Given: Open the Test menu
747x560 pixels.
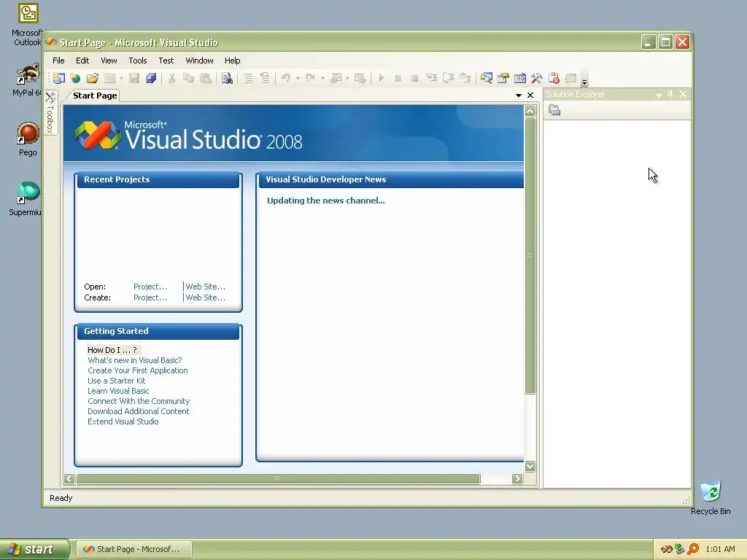Looking at the screenshot, I should pos(166,61).
